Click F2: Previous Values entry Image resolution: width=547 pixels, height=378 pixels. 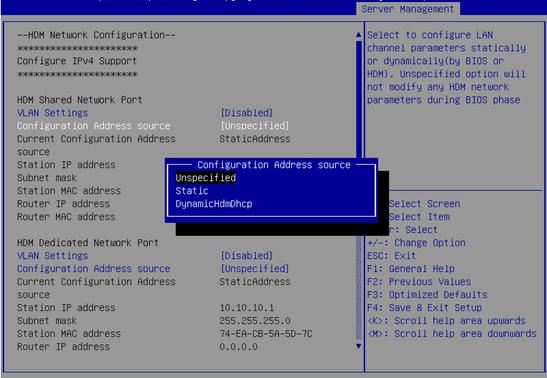coord(419,282)
